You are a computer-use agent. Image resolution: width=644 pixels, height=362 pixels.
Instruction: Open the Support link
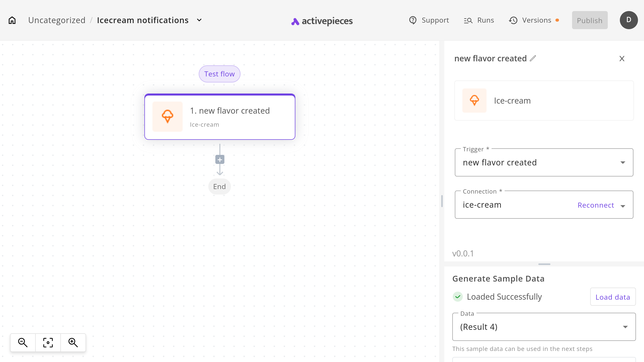429,20
